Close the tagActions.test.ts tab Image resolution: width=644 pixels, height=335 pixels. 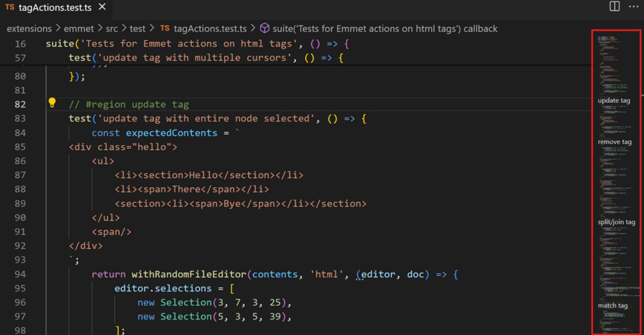pos(102,7)
